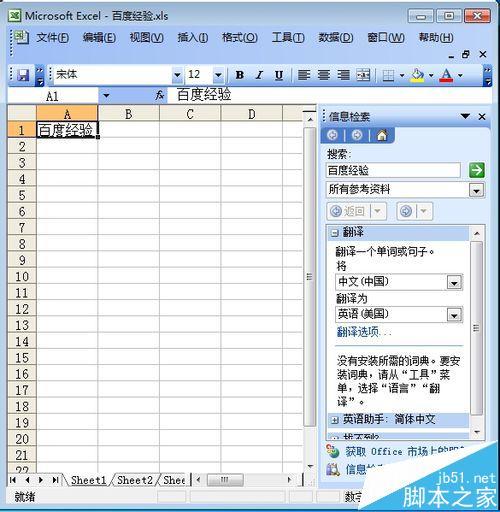The height and width of the screenshot is (512, 500).
Task: Click the insert function fx icon
Action: tap(160, 95)
